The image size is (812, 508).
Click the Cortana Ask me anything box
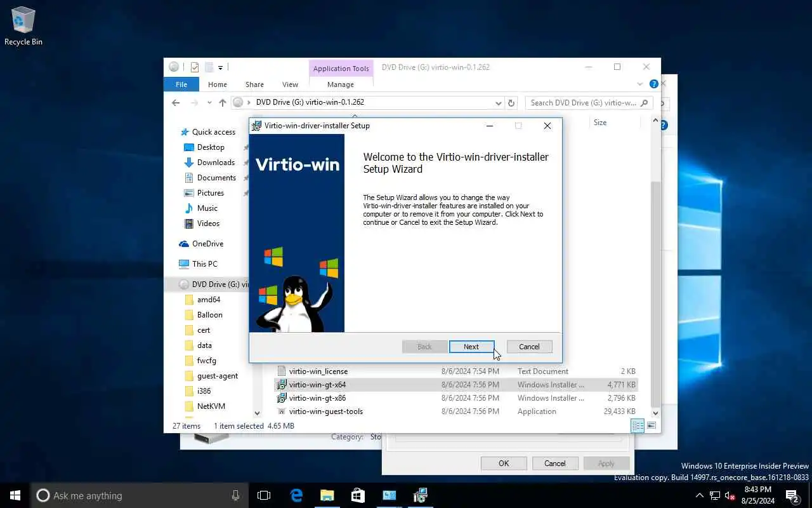(x=140, y=495)
